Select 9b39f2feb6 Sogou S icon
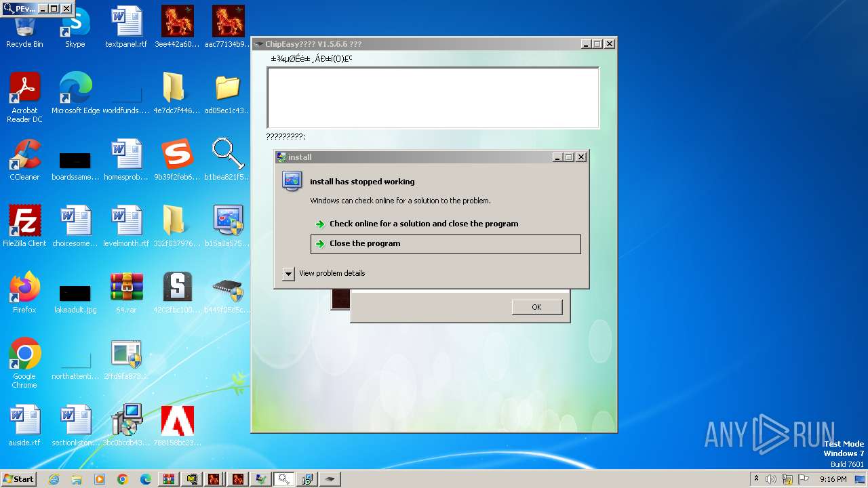 click(x=177, y=160)
